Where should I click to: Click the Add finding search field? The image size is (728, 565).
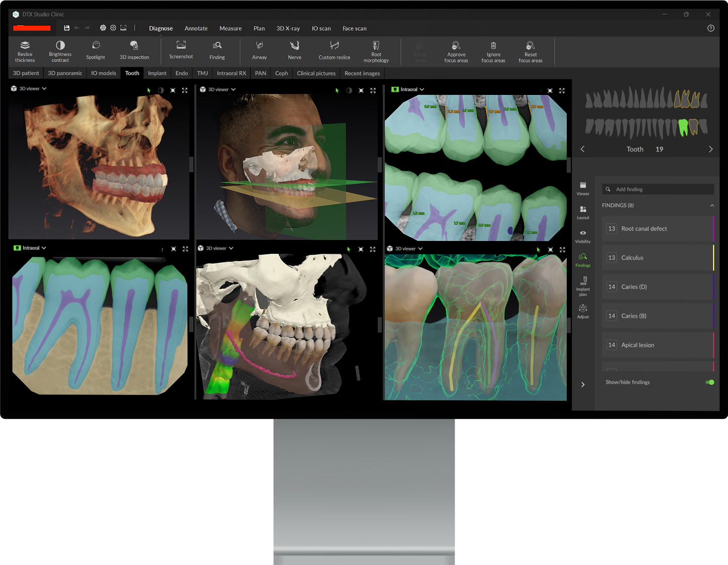(x=658, y=189)
